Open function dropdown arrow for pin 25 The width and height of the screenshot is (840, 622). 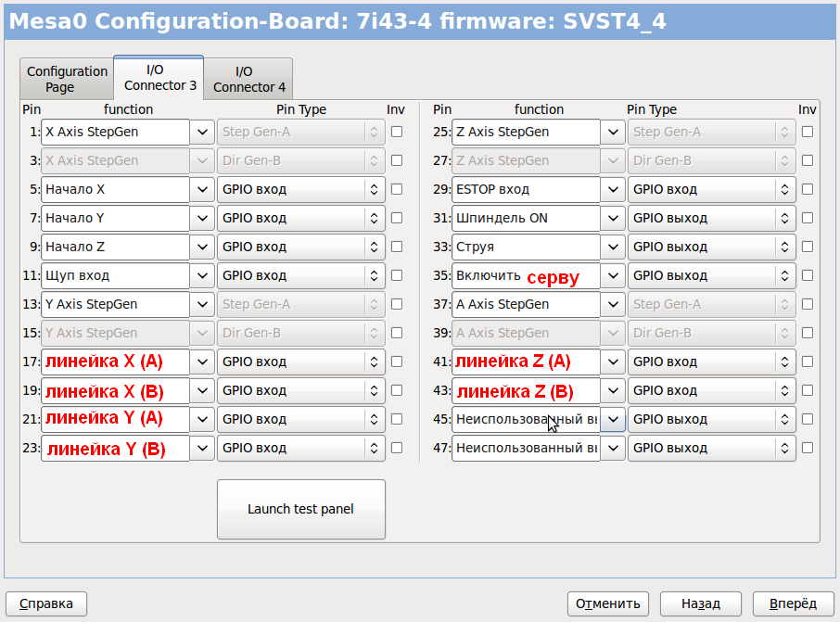613,132
